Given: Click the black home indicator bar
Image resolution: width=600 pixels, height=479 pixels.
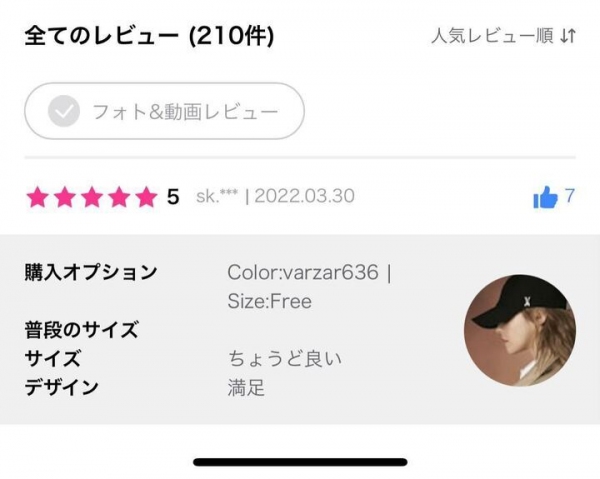Looking at the screenshot, I should click(x=300, y=462).
